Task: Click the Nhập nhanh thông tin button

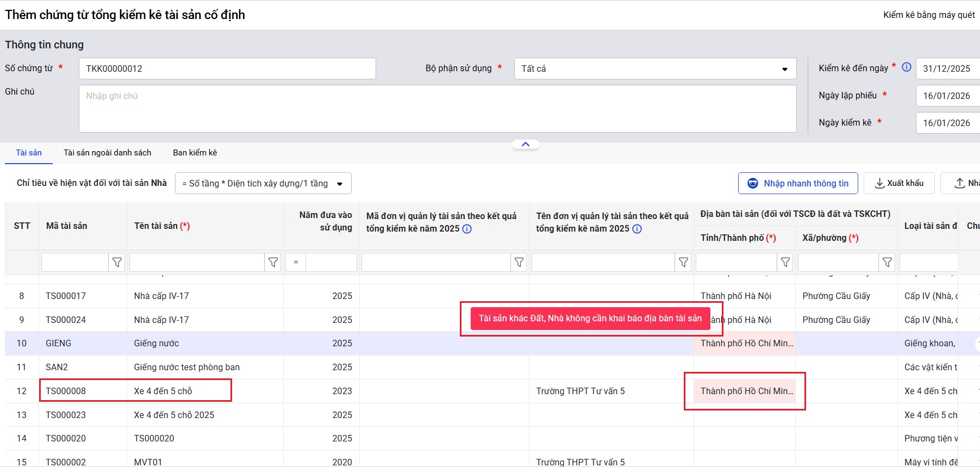Action: pyautogui.click(x=797, y=183)
